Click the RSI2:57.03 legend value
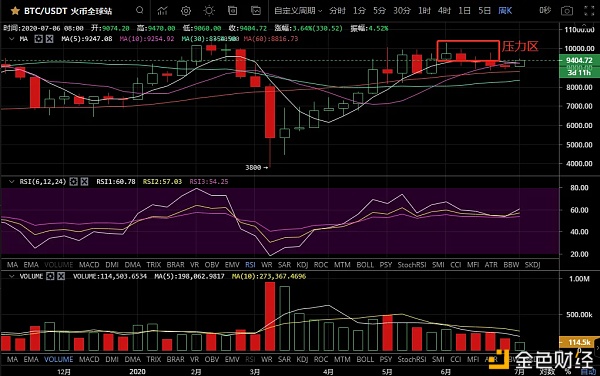 [x=162, y=182]
